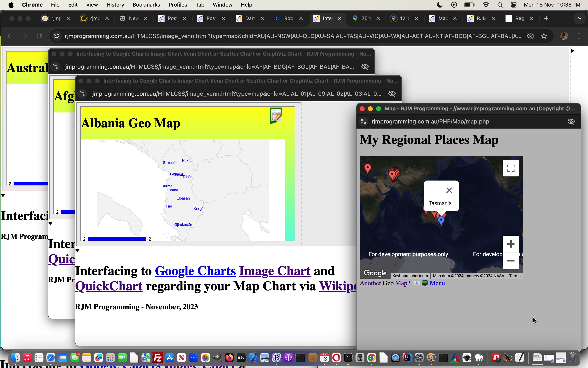Zoom in on the My Regional Places map
This screenshot has width=588, height=368.
[x=511, y=244]
